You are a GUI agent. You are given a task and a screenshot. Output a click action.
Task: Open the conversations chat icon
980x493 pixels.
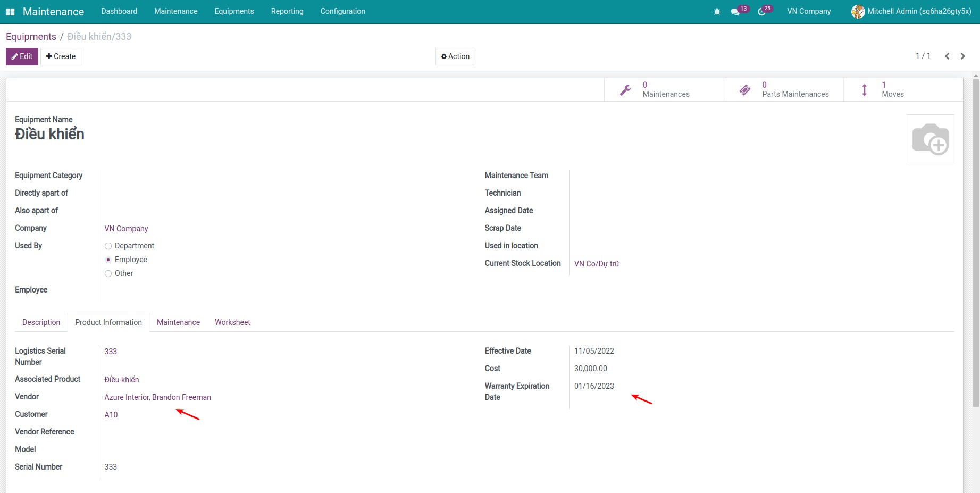735,12
